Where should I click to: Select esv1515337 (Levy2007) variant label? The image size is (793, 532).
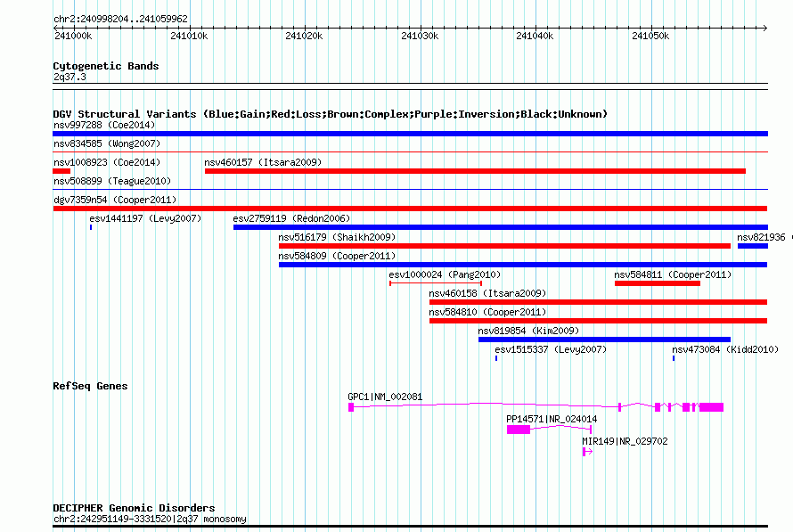[x=551, y=349]
